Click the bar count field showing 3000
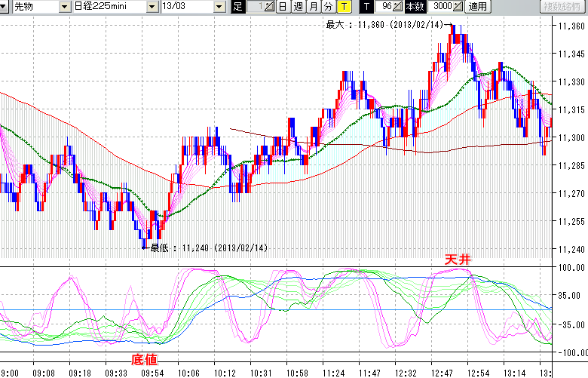The width and height of the screenshot is (588, 378). [x=442, y=7]
